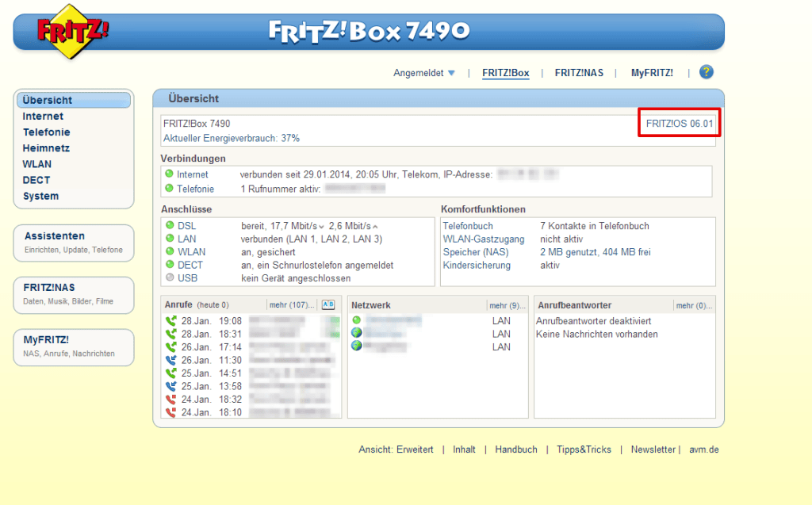Screen dimensions: 812x505
Task: Open DECT in the sidebar menu
Action: pyautogui.click(x=36, y=180)
